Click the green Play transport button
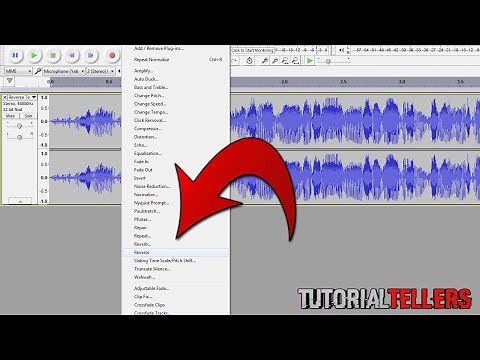Viewport: 480px width, 360px height. coord(34,55)
